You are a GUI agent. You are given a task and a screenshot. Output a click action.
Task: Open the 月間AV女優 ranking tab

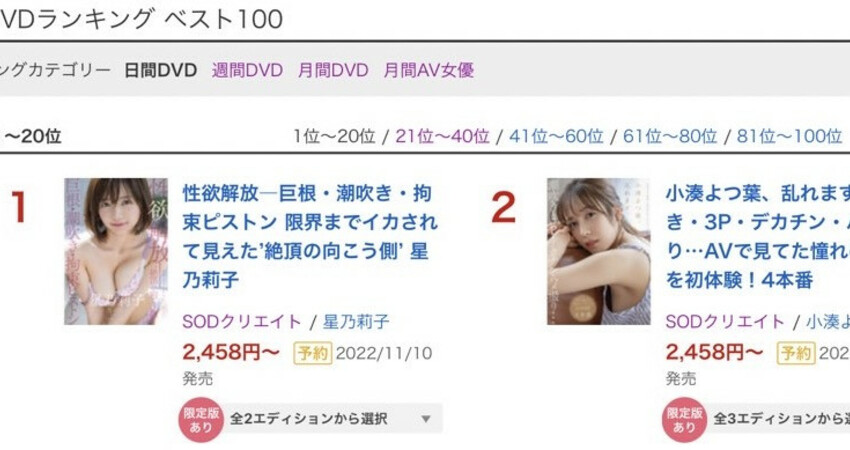coord(428,70)
